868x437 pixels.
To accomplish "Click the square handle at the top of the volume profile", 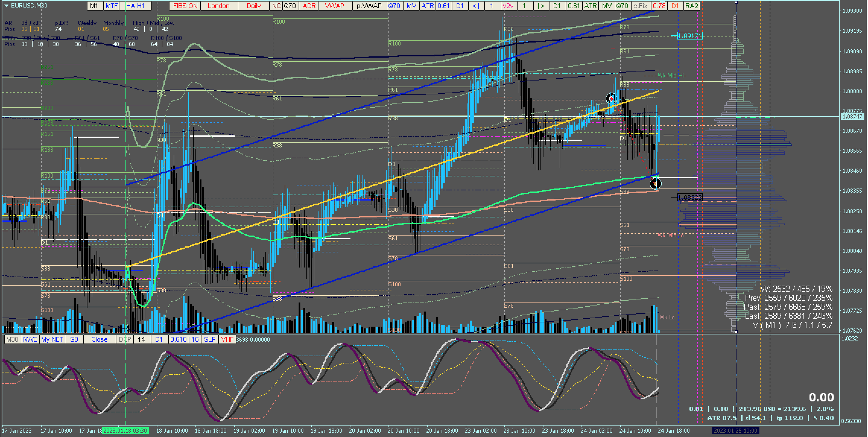I will point(736,3).
